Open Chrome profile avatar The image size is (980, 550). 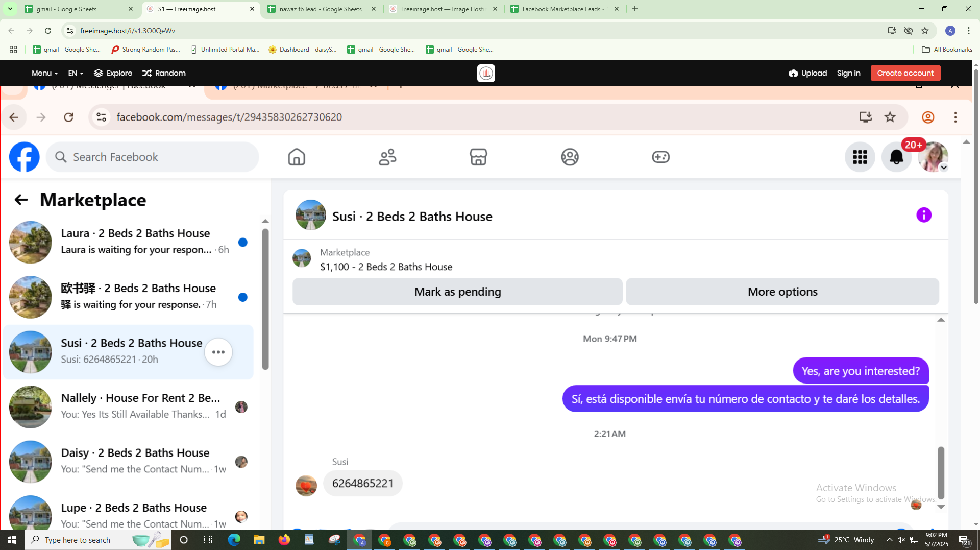point(950,31)
